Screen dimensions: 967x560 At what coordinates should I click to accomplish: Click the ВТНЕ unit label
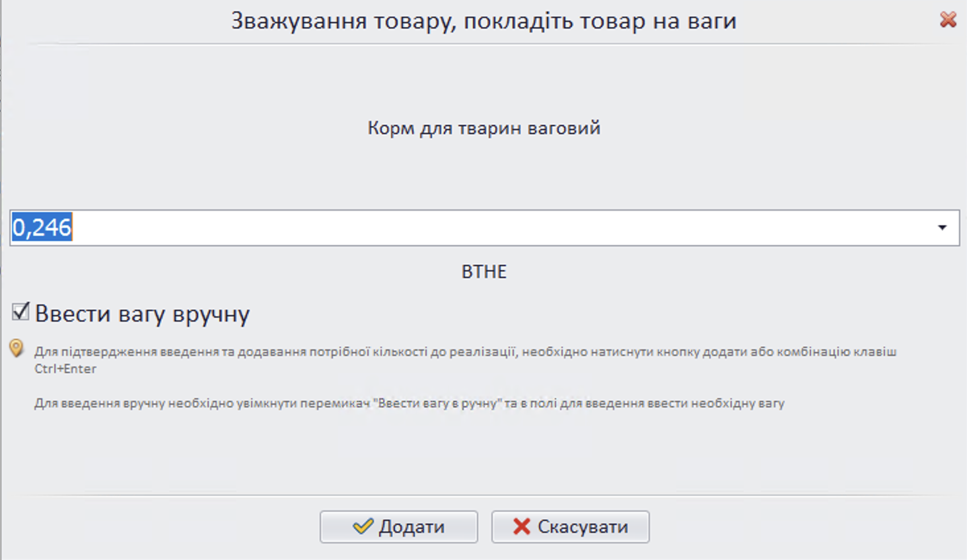pyautogui.click(x=484, y=271)
